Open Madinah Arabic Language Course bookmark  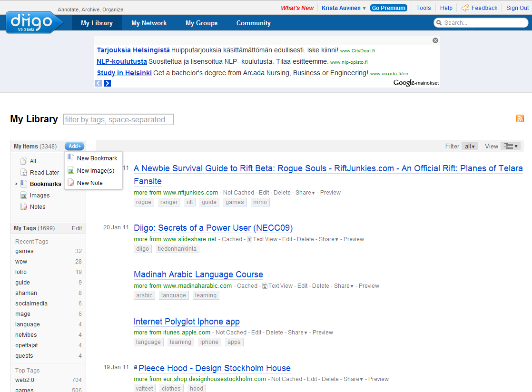coord(198,274)
